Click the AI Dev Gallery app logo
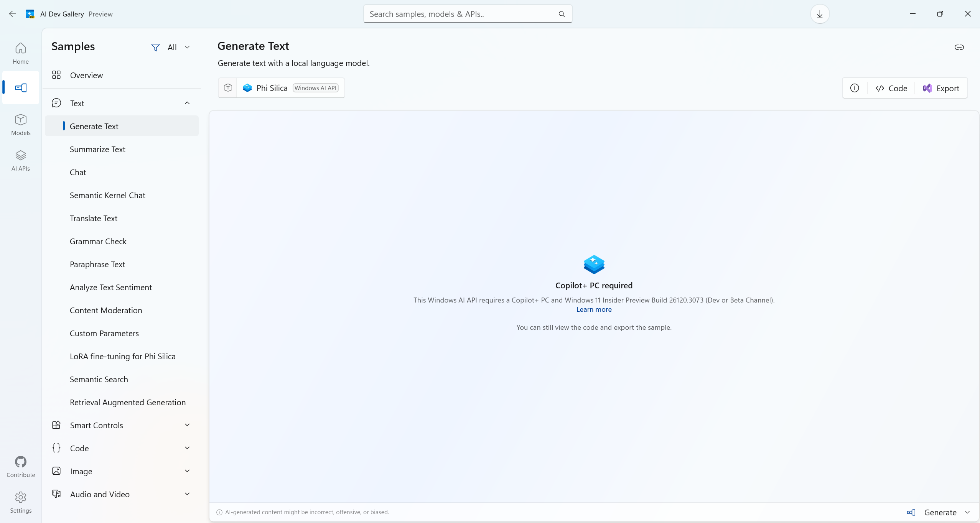Viewport: 980px width, 523px height. (30, 14)
